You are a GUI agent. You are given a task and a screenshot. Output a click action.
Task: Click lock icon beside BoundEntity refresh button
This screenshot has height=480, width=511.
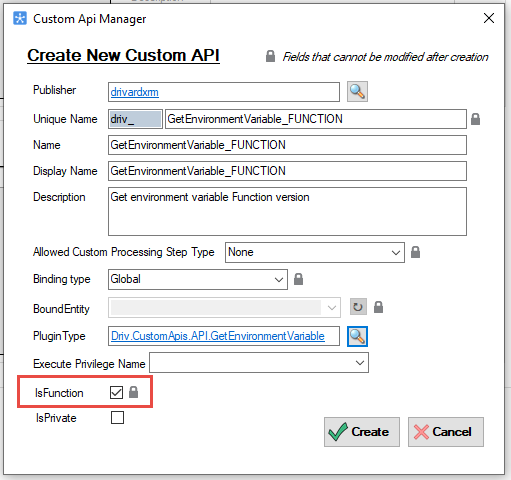pyautogui.click(x=378, y=307)
